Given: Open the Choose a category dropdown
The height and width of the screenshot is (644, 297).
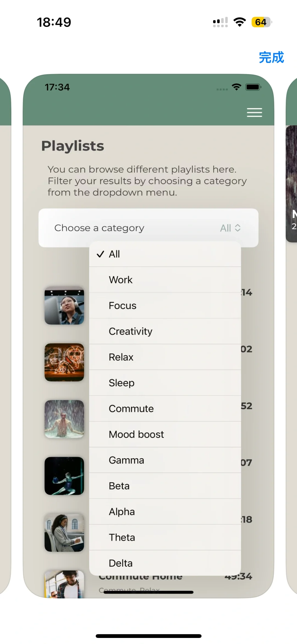Looking at the screenshot, I should pyautogui.click(x=148, y=228).
